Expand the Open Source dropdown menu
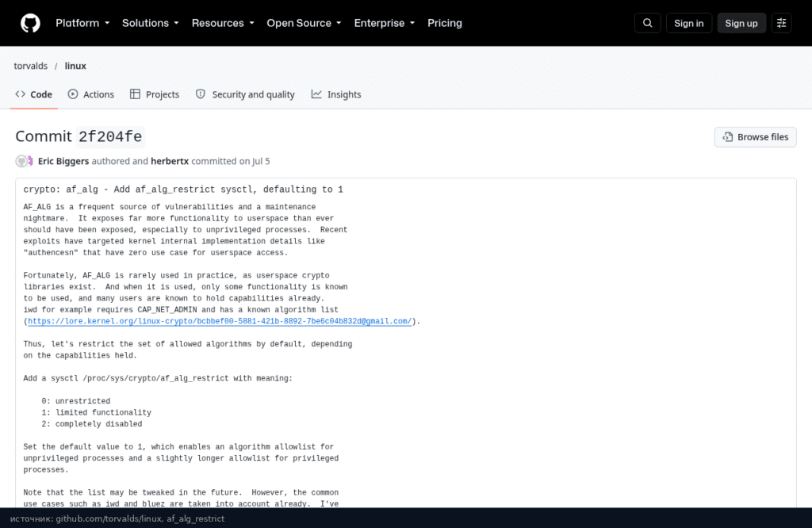 304,23
